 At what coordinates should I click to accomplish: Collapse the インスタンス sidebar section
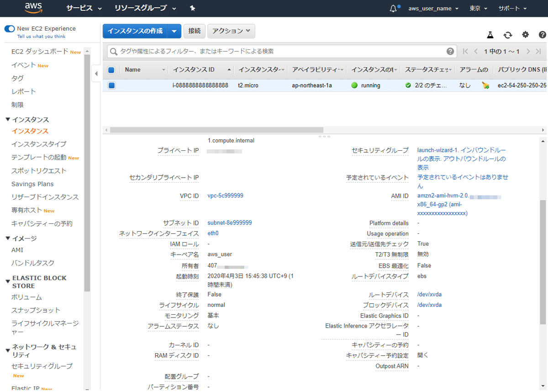coord(8,120)
